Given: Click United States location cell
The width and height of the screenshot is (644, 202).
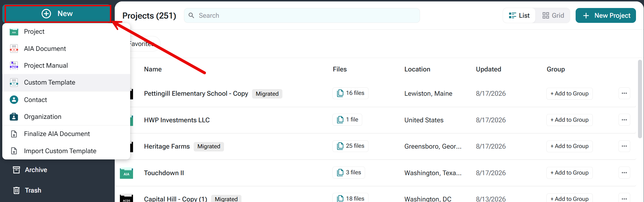Looking at the screenshot, I should [x=424, y=120].
